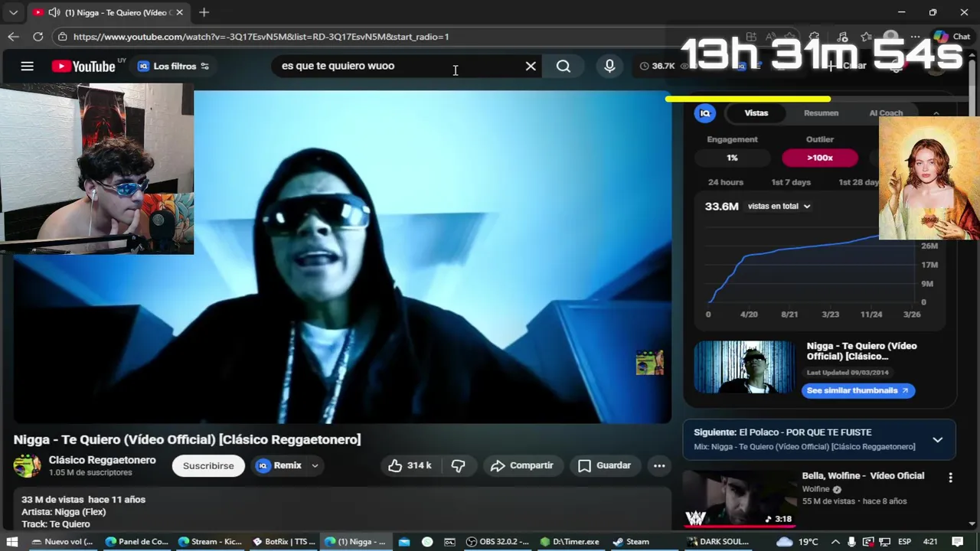Click the views growth line chart

[813, 266]
